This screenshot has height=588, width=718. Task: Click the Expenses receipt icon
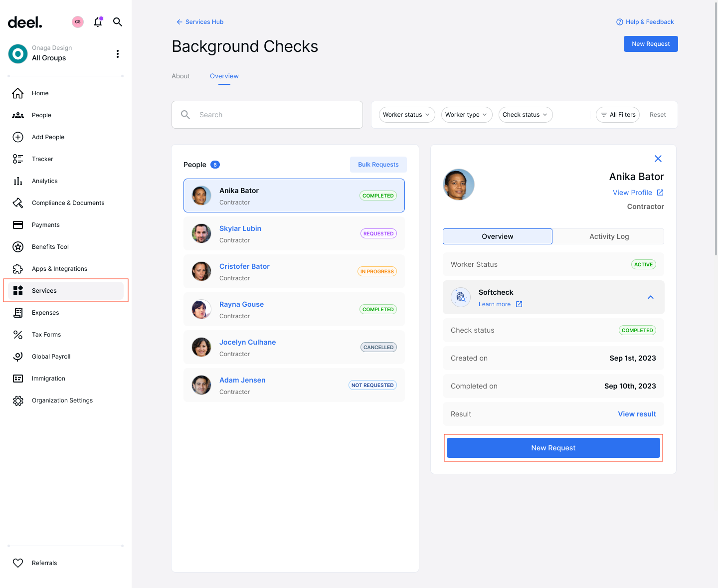pos(18,313)
